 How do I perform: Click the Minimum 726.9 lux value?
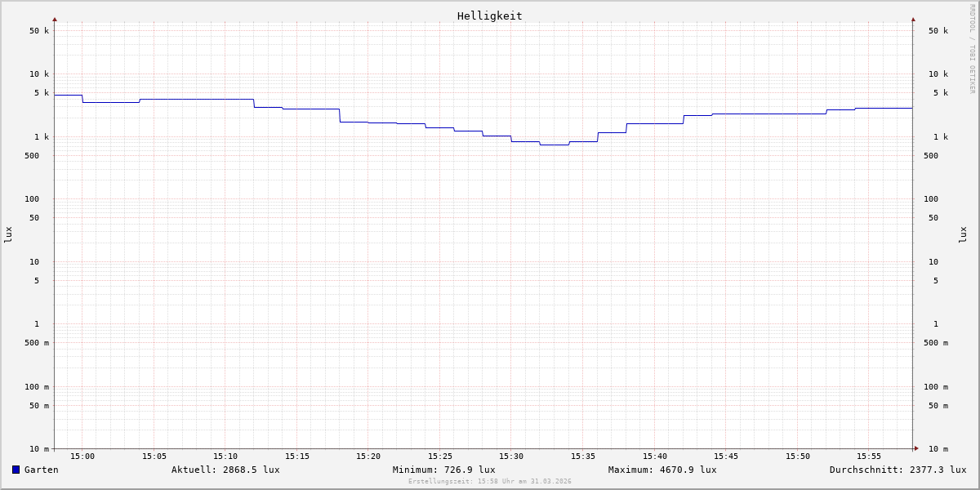pos(443,470)
